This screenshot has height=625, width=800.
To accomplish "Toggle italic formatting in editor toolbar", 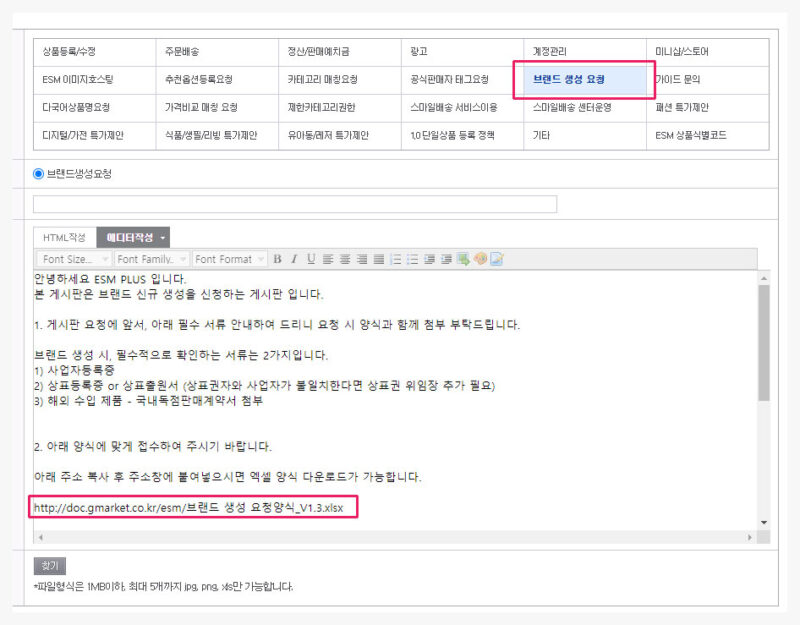I will click(294, 259).
